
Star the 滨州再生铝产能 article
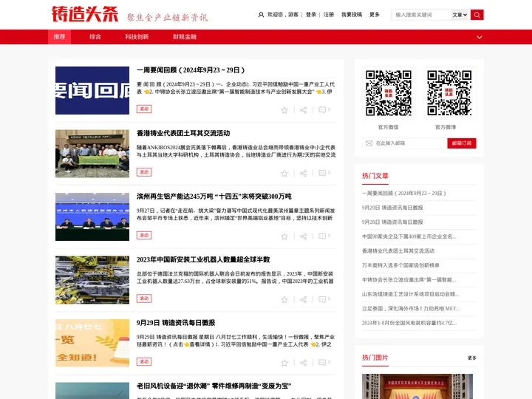tap(284, 236)
